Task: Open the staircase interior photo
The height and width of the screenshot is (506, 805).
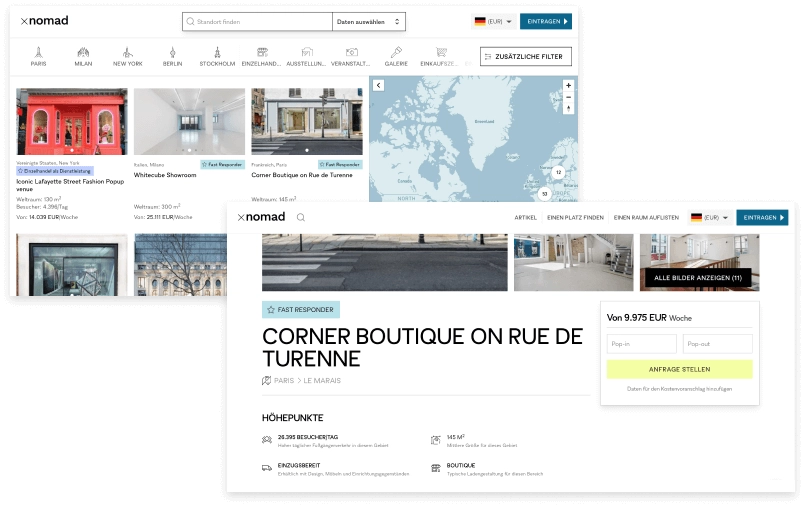Action: 573,263
